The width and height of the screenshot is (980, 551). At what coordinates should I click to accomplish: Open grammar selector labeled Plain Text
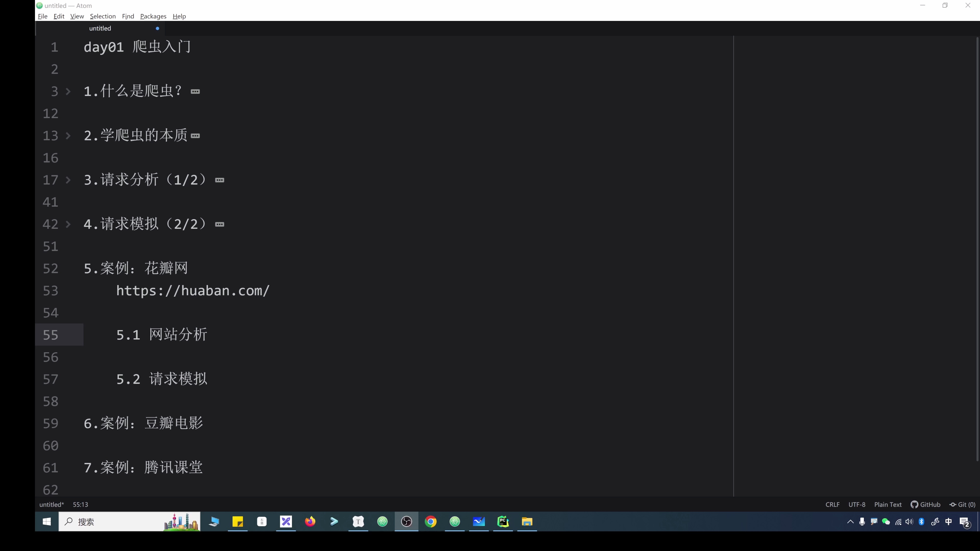(x=888, y=504)
